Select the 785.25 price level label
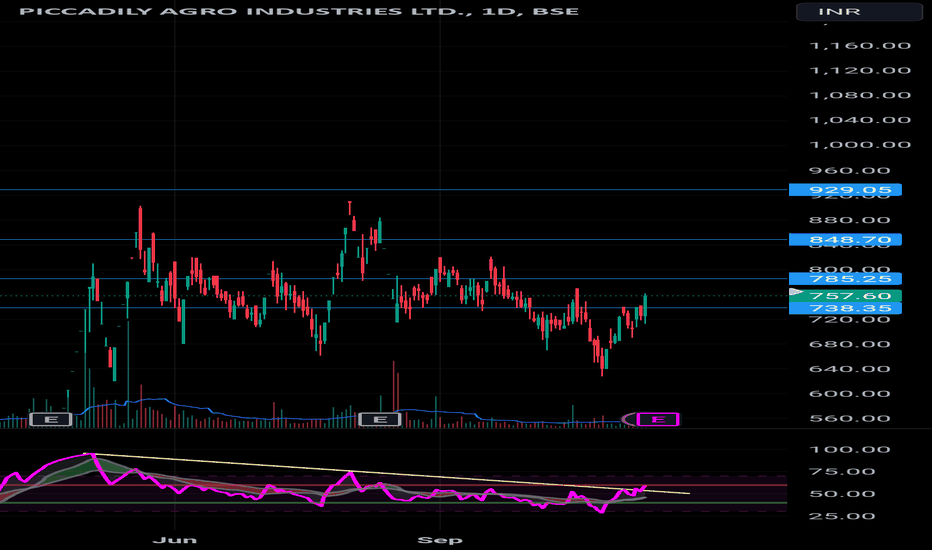This screenshot has height=550, width=932. click(x=845, y=279)
